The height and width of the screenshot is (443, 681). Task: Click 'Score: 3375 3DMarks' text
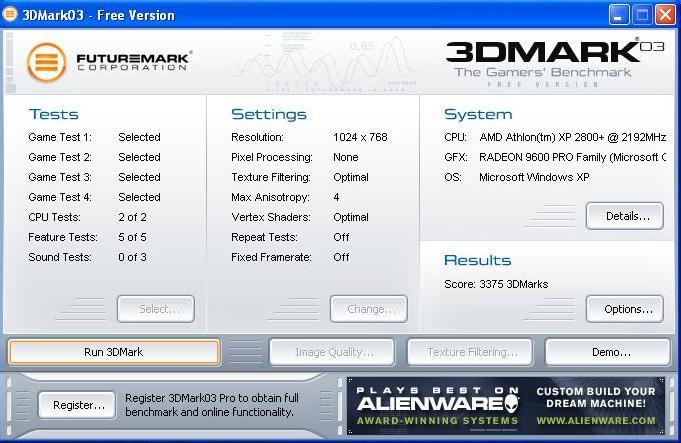coord(496,284)
